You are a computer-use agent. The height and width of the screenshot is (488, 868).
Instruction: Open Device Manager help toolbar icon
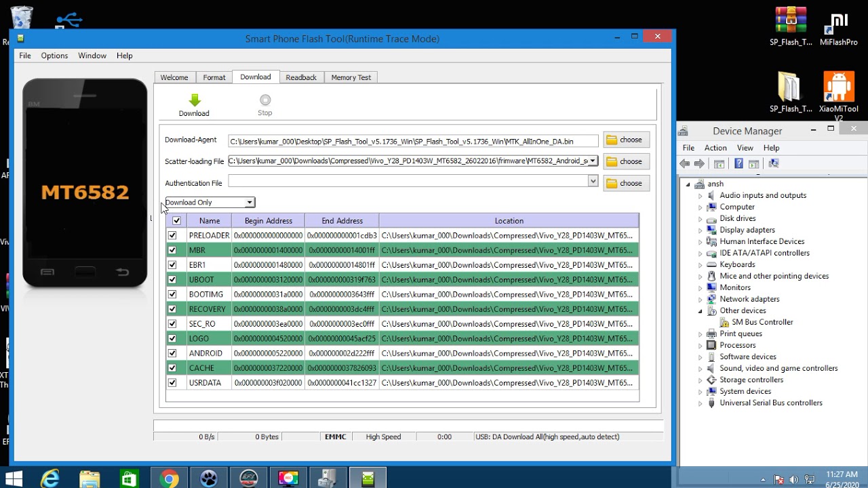[738, 163]
